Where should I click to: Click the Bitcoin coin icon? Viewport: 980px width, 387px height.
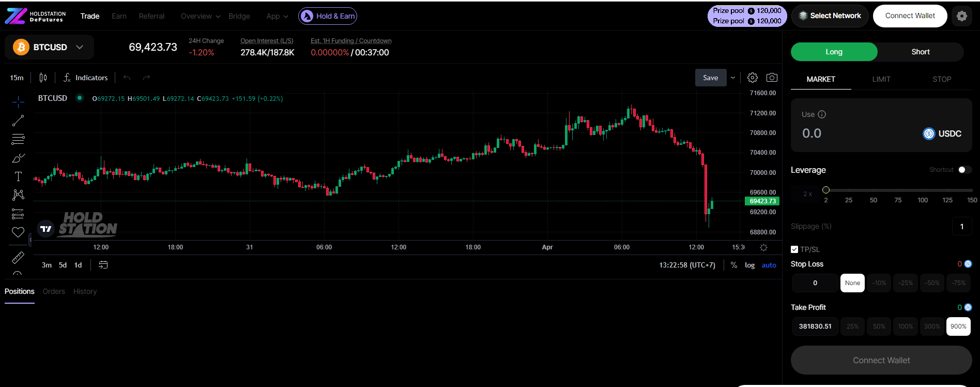coord(21,47)
